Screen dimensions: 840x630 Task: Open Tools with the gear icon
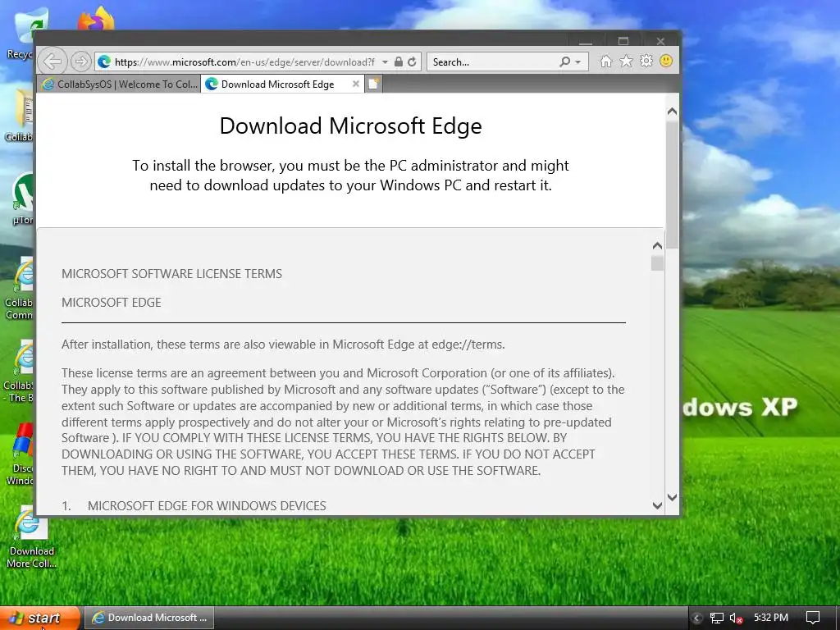(646, 61)
